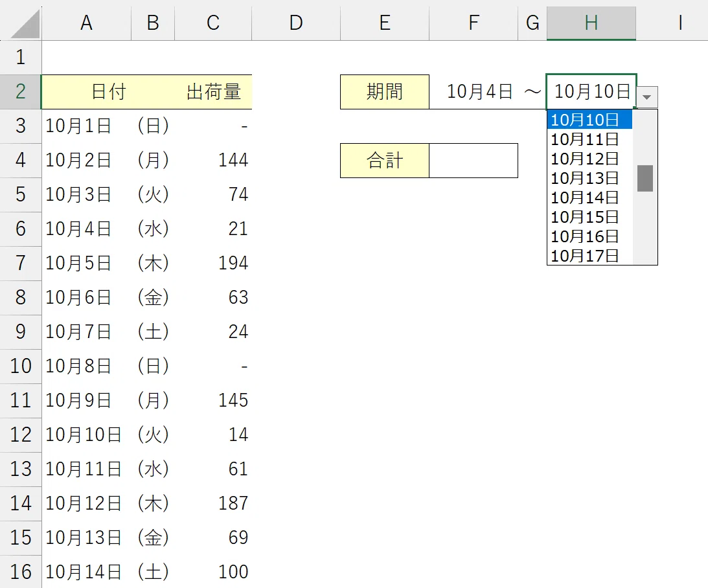Click the select-all corner triangle
Image resolution: width=708 pixels, height=588 pixels.
(25, 25)
